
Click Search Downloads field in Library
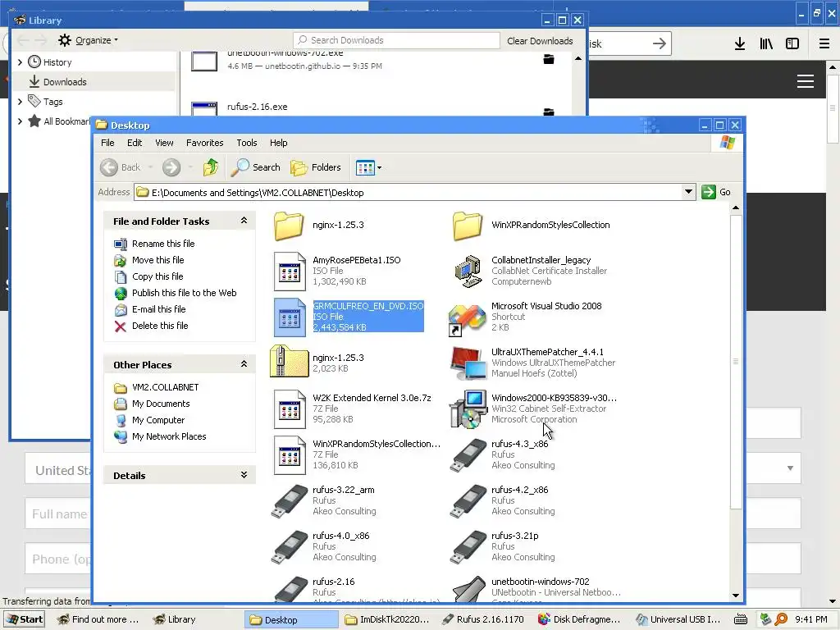(396, 40)
